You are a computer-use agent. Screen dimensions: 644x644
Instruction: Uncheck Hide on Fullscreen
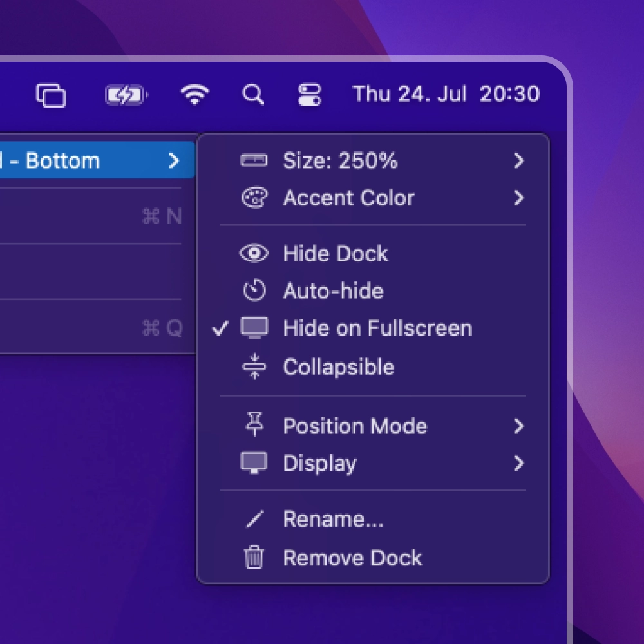point(376,328)
